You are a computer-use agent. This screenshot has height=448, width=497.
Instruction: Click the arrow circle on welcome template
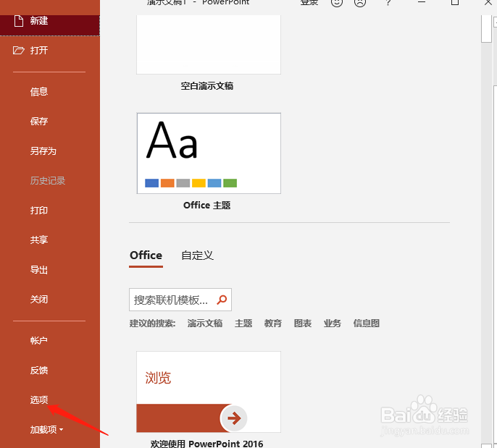tap(234, 418)
